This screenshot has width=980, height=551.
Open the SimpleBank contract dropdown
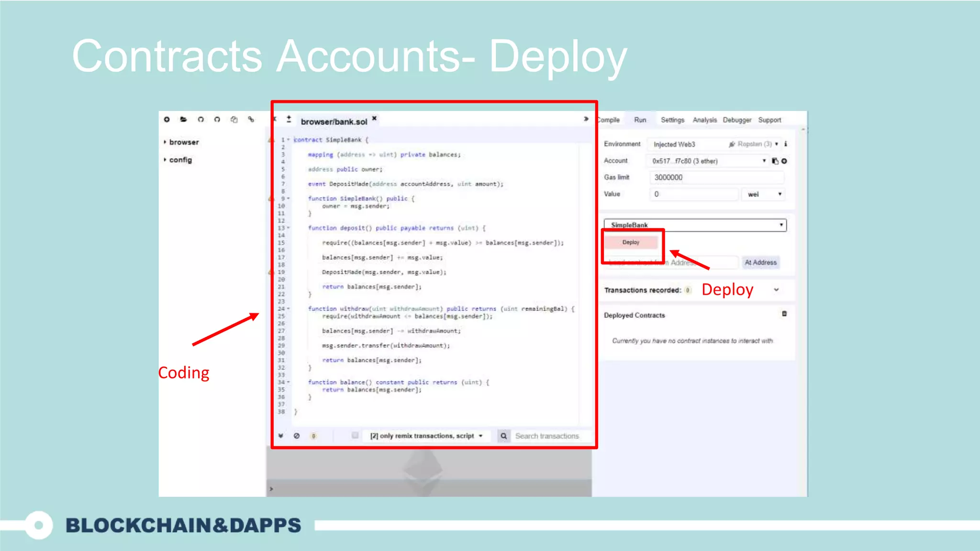point(695,225)
